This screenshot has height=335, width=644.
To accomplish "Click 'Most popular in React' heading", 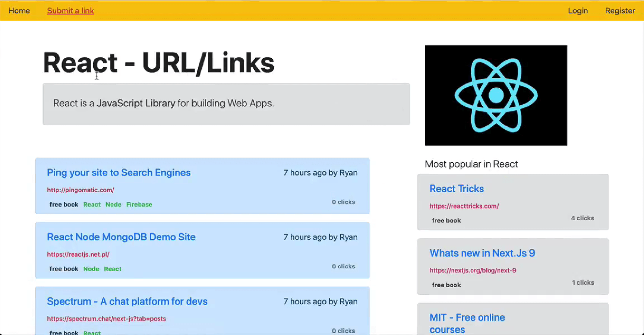I will click(471, 164).
